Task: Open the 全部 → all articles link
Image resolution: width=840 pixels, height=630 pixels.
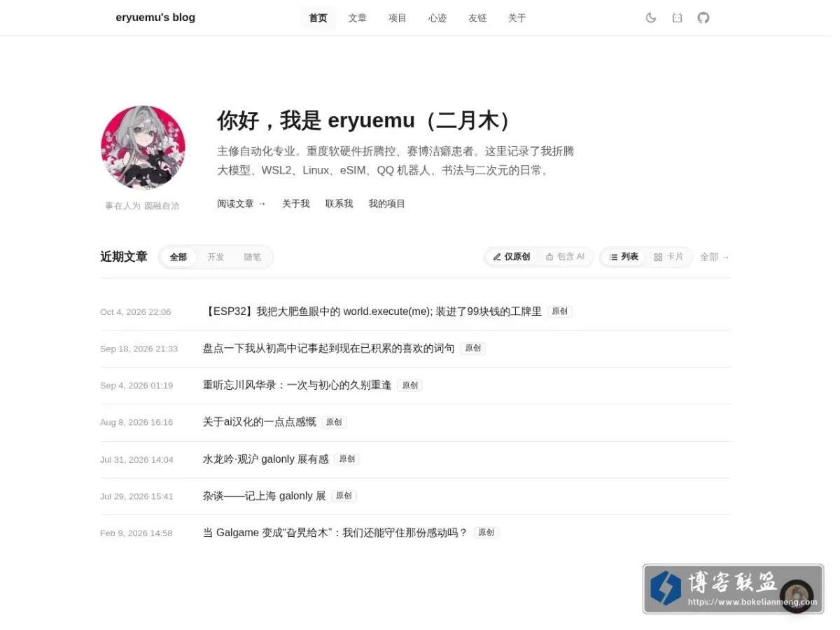Action: [x=715, y=257]
